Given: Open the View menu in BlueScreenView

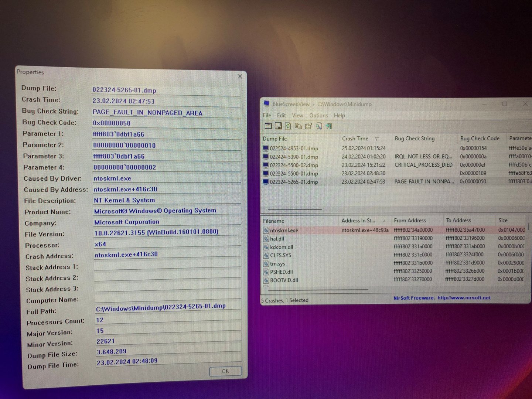Looking at the screenshot, I should [x=297, y=115].
